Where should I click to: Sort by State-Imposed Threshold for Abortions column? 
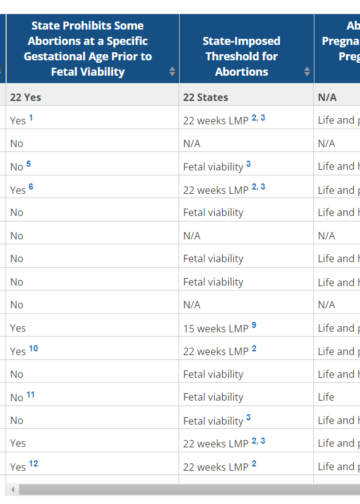(307, 71)
